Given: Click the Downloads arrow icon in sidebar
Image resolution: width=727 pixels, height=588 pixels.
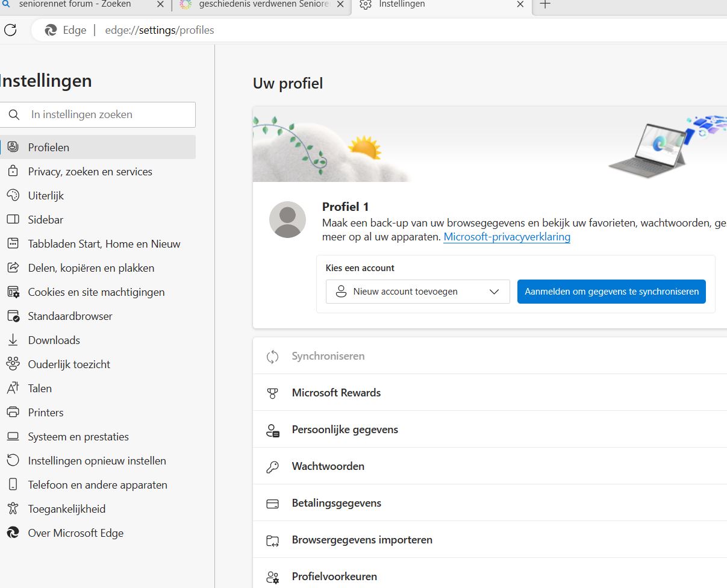Looking at the screenshot, I should pyautogui.click(x=13, y=340).
